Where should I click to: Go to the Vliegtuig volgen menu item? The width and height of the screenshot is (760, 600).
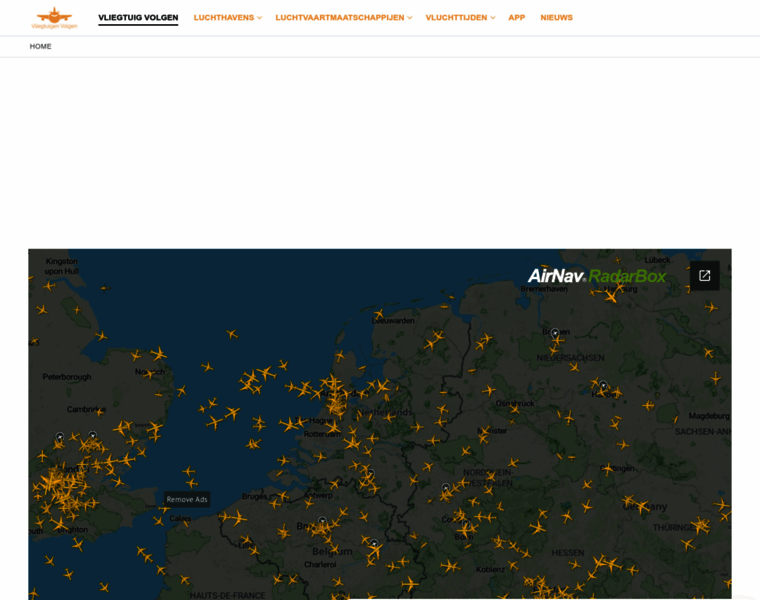138,18
